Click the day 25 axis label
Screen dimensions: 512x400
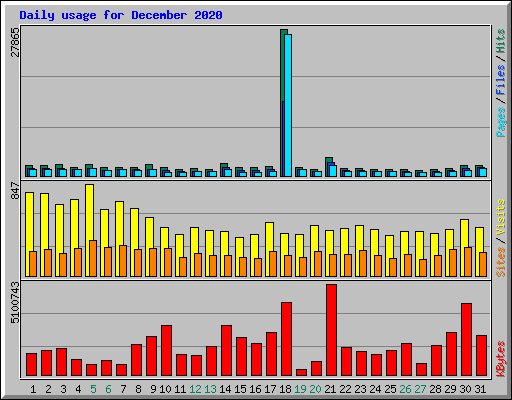point(390,389)
